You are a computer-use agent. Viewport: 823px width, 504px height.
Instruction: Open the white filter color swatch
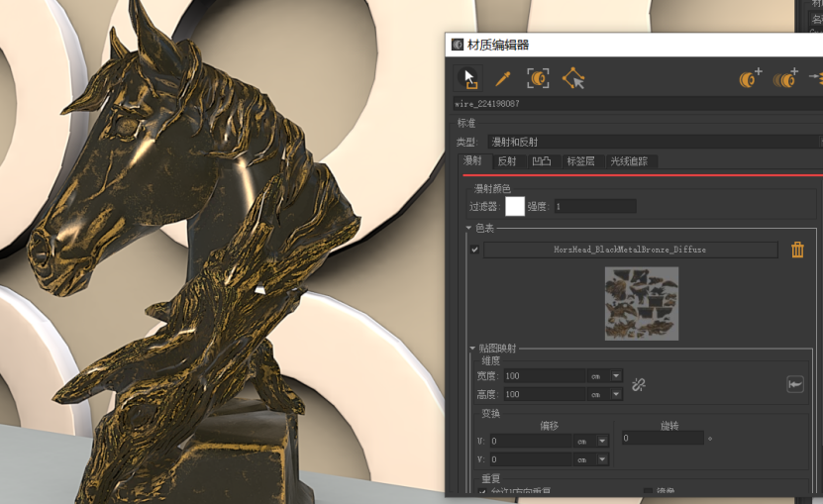pos(514,206)
